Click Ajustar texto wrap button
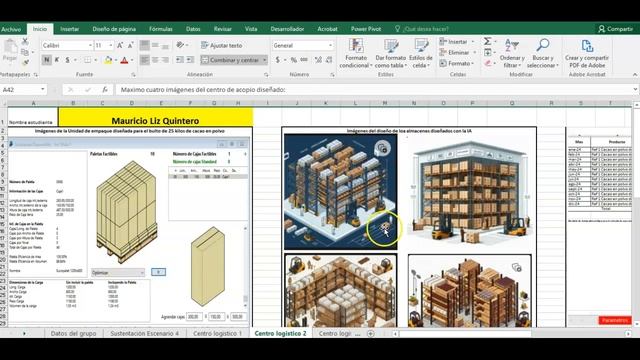Image resolution: width=640 pixels, height=360 pixels. (222, 45)
